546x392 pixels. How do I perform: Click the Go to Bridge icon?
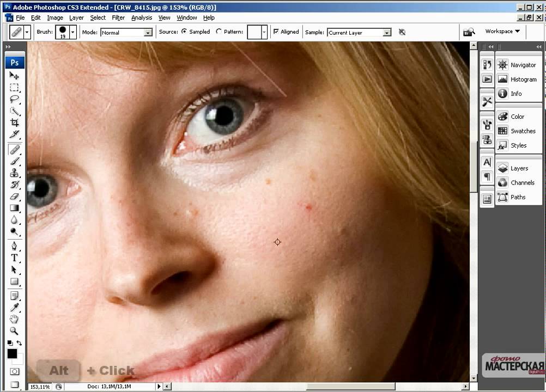[x=469, y=32]
